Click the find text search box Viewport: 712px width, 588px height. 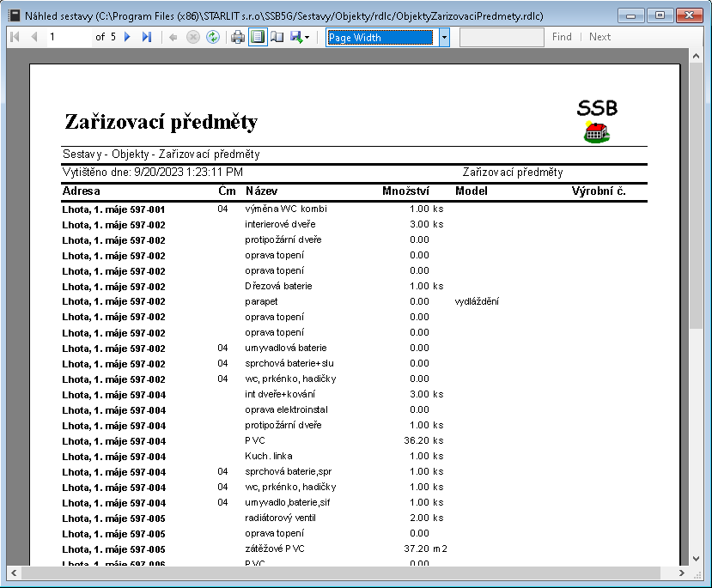click(502, 37)
